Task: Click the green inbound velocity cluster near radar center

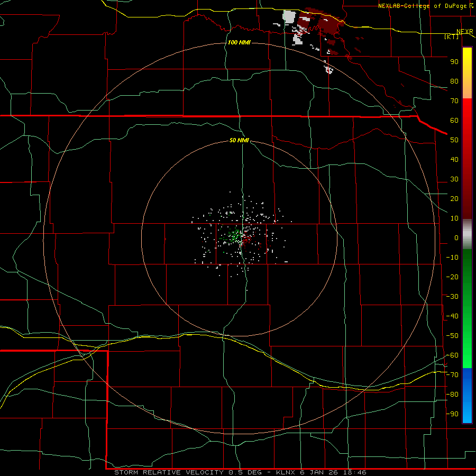Action: click(234, 236)
